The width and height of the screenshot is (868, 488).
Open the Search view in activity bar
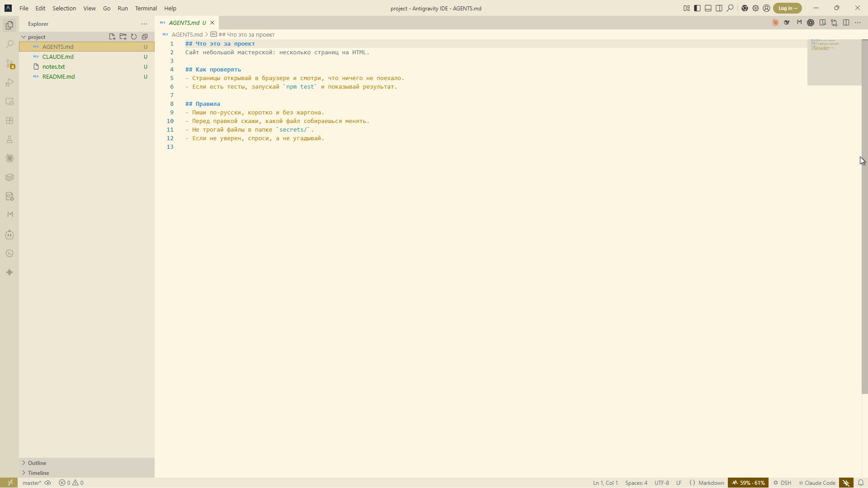pyautogui.click(x=9, y=44)
